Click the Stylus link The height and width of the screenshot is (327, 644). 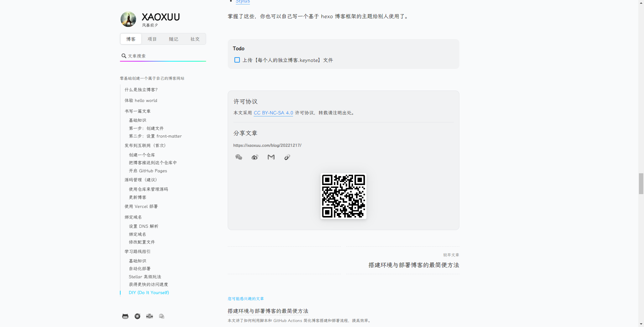(243, 2)
